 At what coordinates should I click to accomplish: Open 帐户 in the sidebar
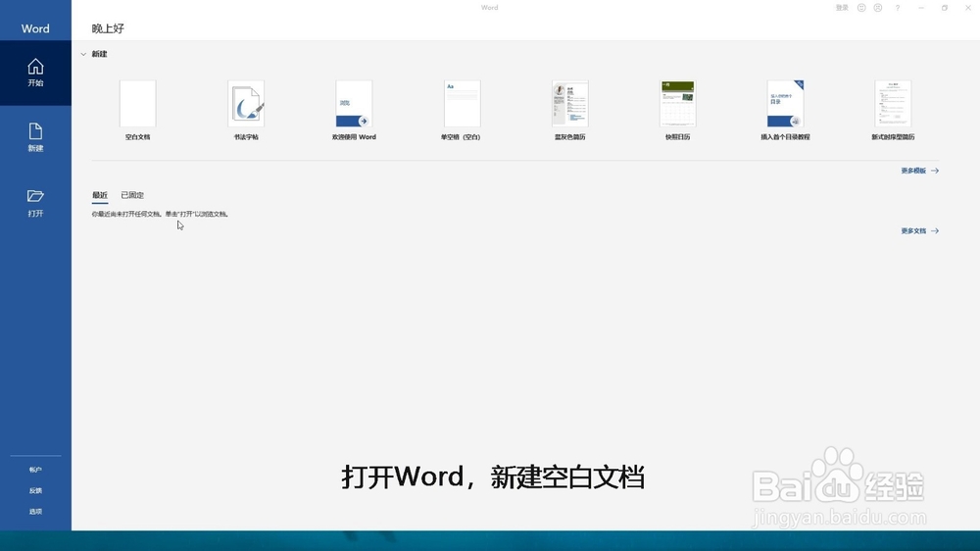35,470
